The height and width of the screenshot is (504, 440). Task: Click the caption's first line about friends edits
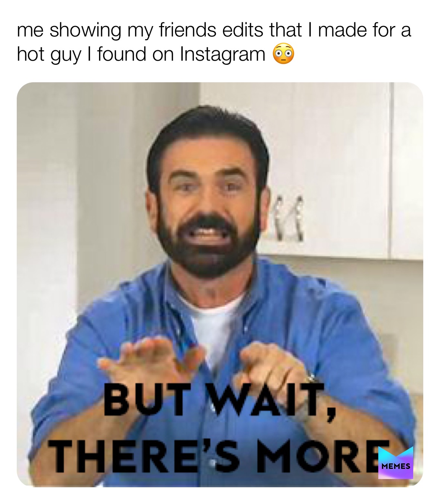214,30
